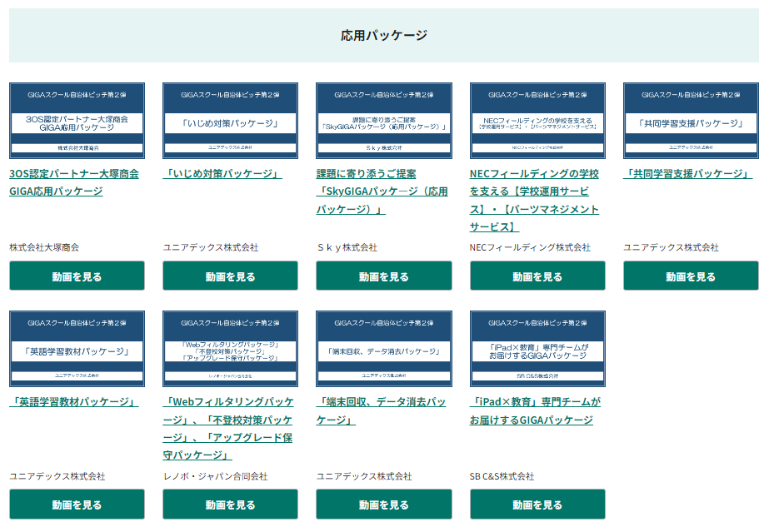The height and width of the screenshot is (532, 769).
Task: Open the 「端末回収、データ消去パッケージ」 thumbnail image
Action: point(384,349)
